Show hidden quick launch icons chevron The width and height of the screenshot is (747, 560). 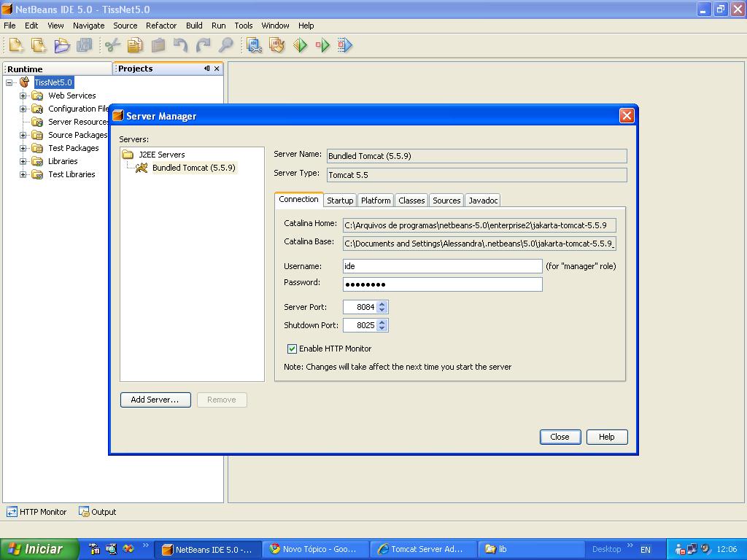click(145, 545)
